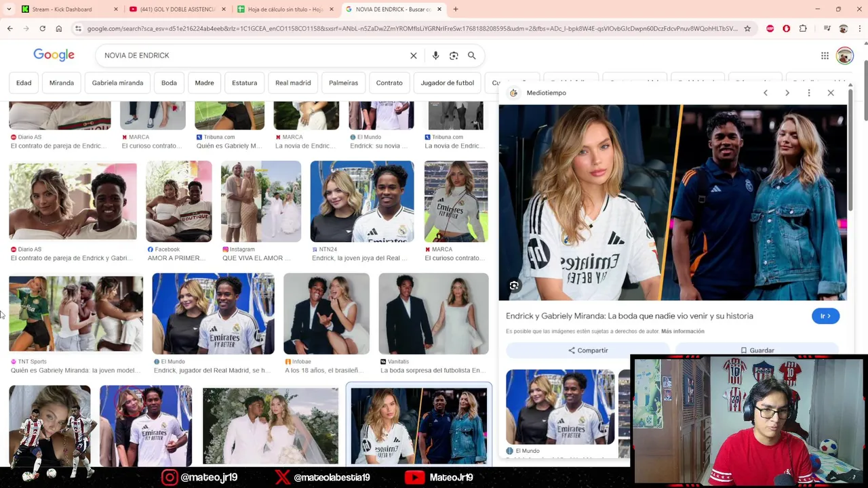Filter results by the Contrato chip

389,83
